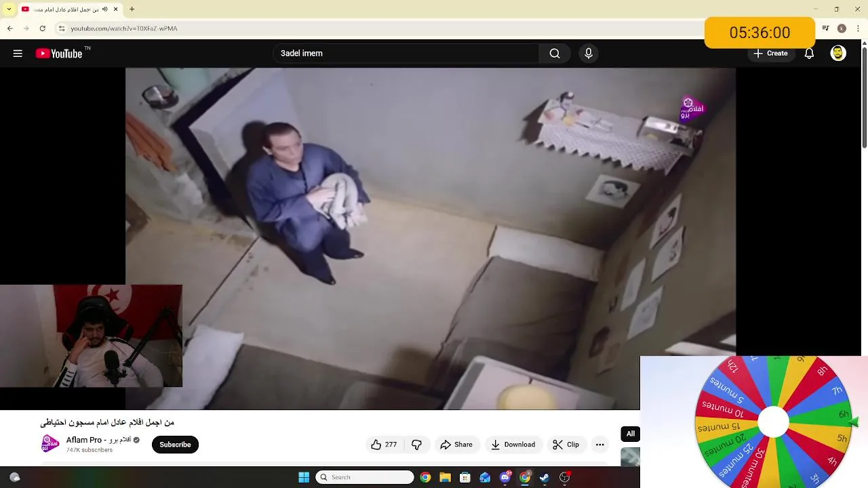Open Steam from taskbar
Image resolution: width=868 pixels, height=488 pixels.
point(545,477)
